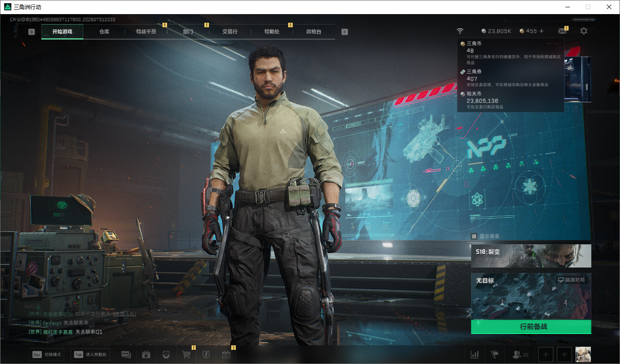Viewport: 620px width, 364px height.
Task: Invite a teammate using second plus slot
Action: coord(564,354)
